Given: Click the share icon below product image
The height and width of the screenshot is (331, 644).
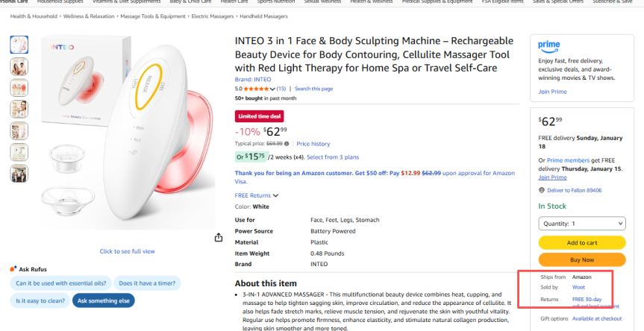Looking at the screenshot, I should click(219, 237).
